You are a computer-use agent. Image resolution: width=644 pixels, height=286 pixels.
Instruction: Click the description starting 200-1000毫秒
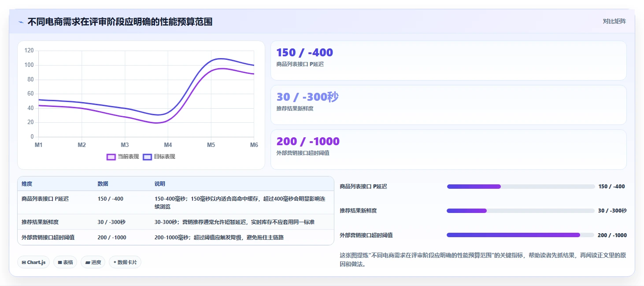click(219, 238)
